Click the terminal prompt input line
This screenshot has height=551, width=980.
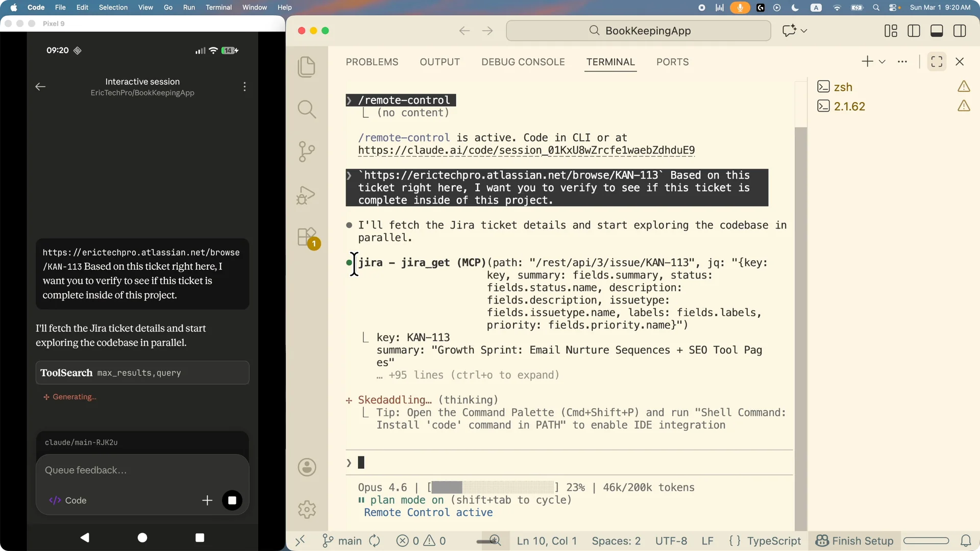click(569, 463)
